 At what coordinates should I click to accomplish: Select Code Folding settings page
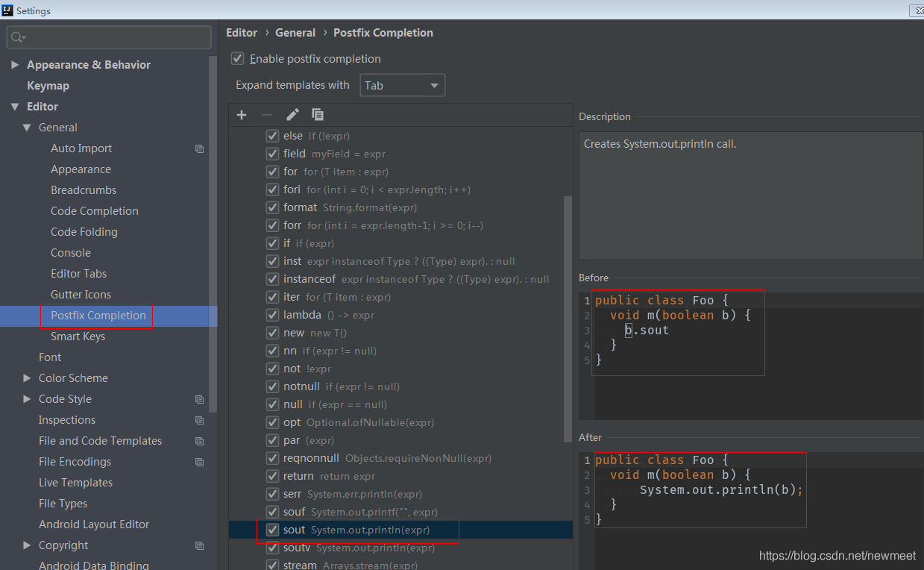point(84,232)
